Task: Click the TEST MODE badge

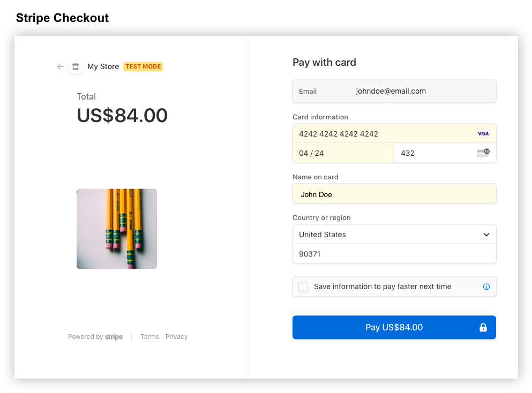Action: pos(143,66)
